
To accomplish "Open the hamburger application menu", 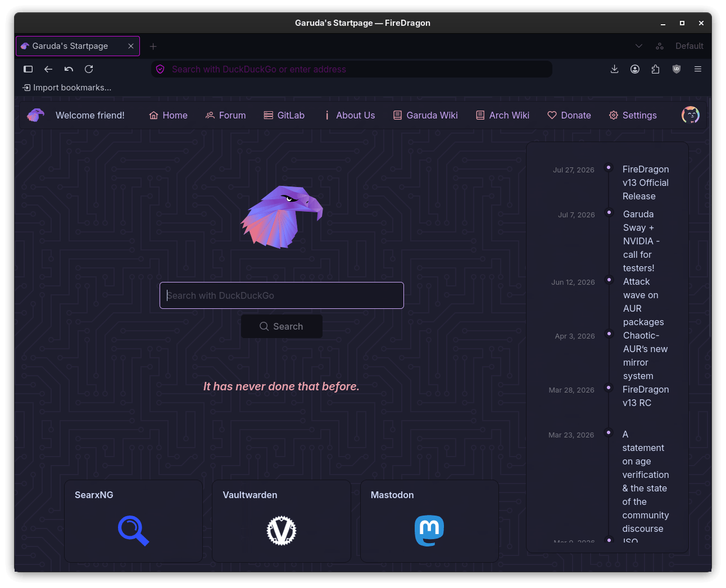I will click(x=698, y=69).
